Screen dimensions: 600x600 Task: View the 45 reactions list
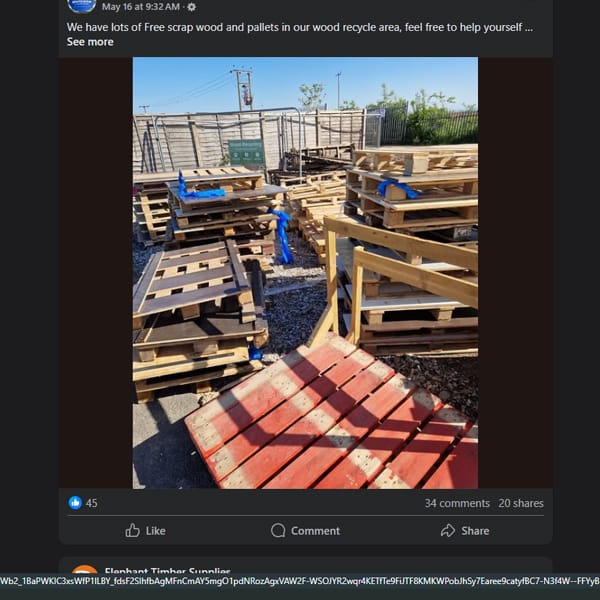[x=91, y=503]
